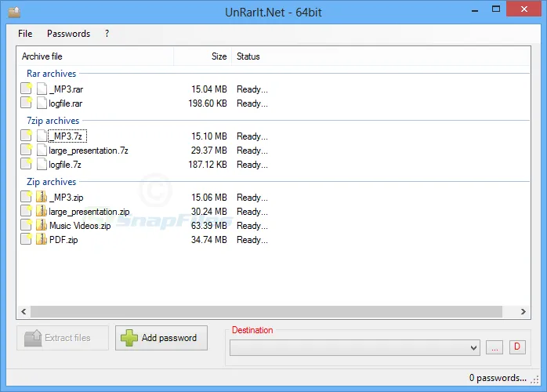Select the Music Videos.zip file name
Screen dimensions: 547x392
(x=80, y=226)
